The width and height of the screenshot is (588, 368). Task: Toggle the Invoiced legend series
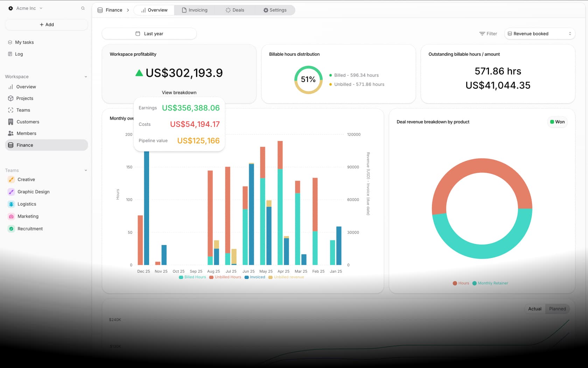[x=255, y=277]
